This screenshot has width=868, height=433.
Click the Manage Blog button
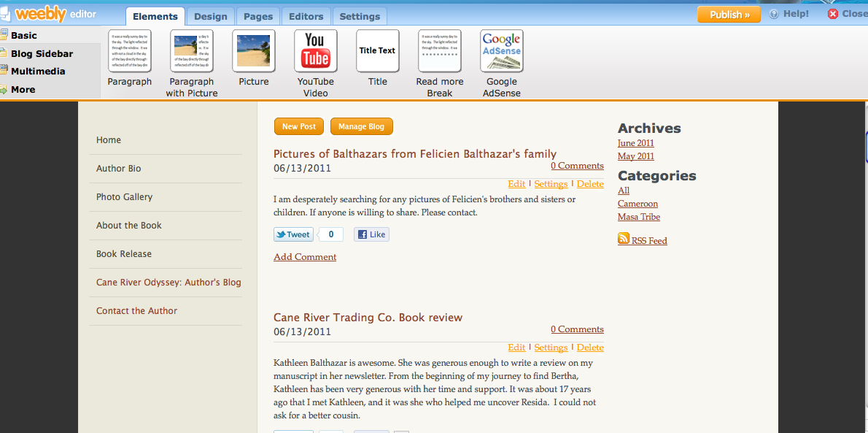pyautogui.click(x=361, y=126)
